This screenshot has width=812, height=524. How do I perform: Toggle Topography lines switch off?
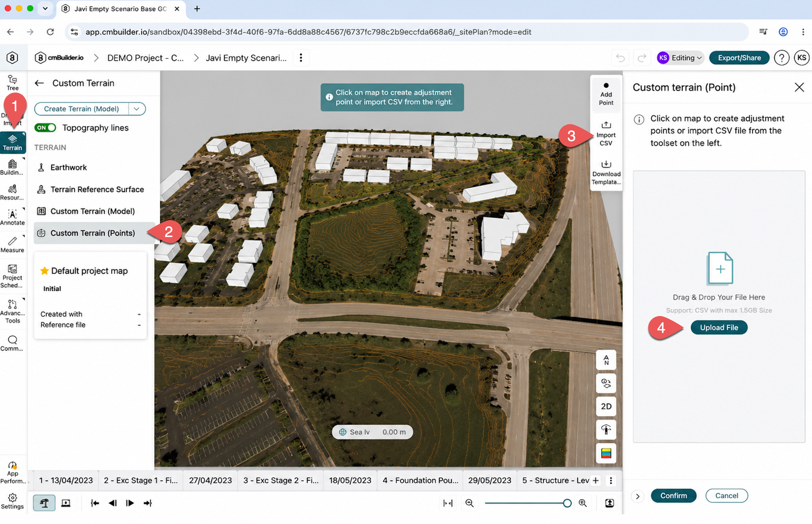(45, 128)
